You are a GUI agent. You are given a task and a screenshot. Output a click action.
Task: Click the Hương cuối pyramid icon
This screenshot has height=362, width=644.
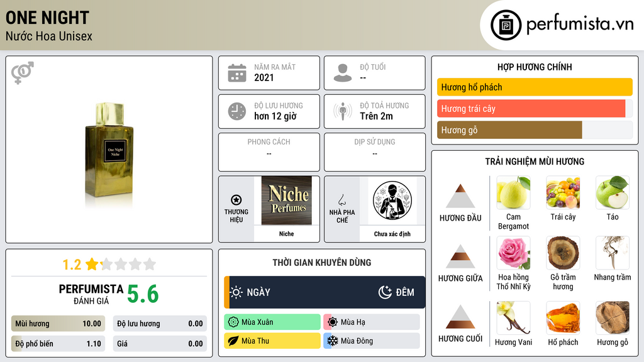point(460,317)
